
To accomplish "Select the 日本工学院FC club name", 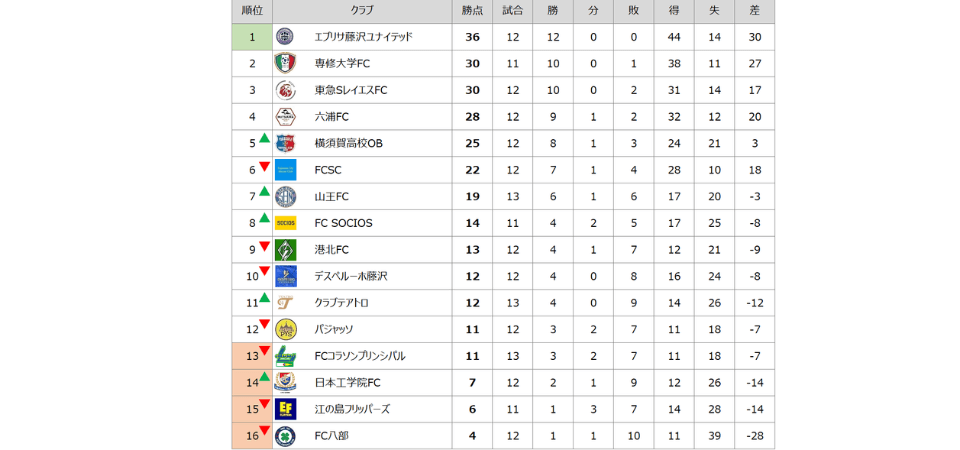I will click(347, 383).
